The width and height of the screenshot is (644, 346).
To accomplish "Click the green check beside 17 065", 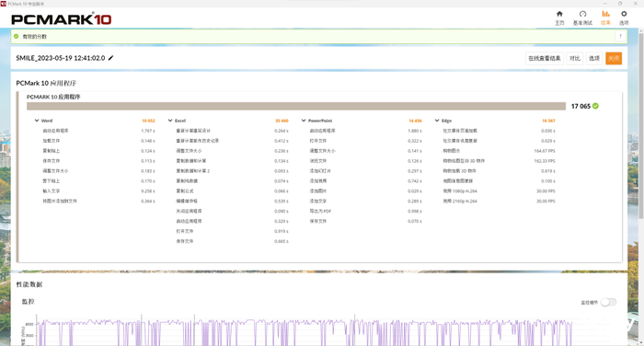I will [595, 106].
